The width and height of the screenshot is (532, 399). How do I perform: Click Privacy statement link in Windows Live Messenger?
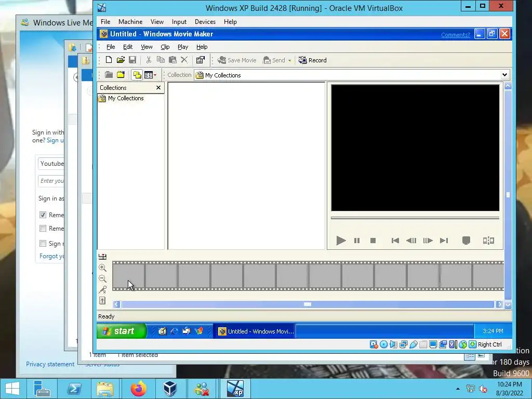coord(50,364)
